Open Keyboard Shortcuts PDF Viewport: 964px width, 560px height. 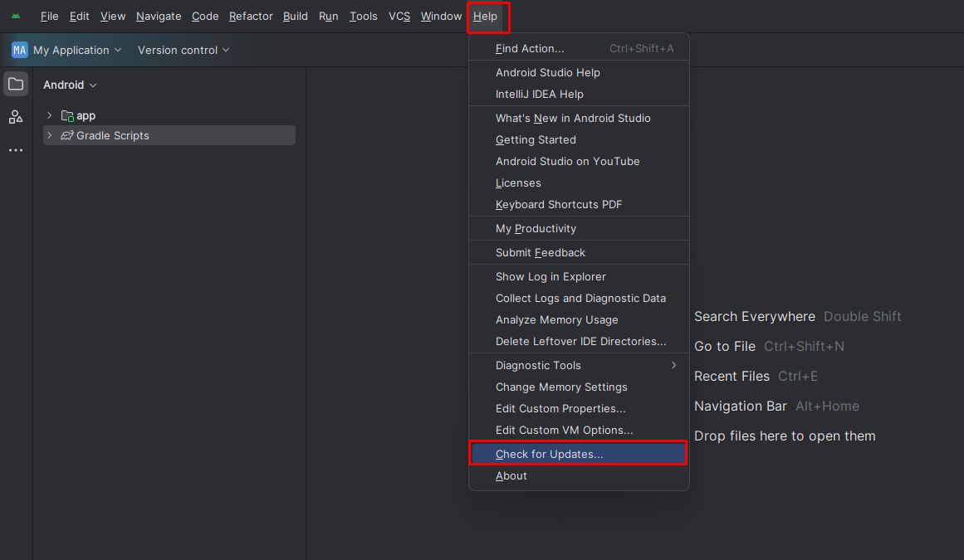click(579, 204)
